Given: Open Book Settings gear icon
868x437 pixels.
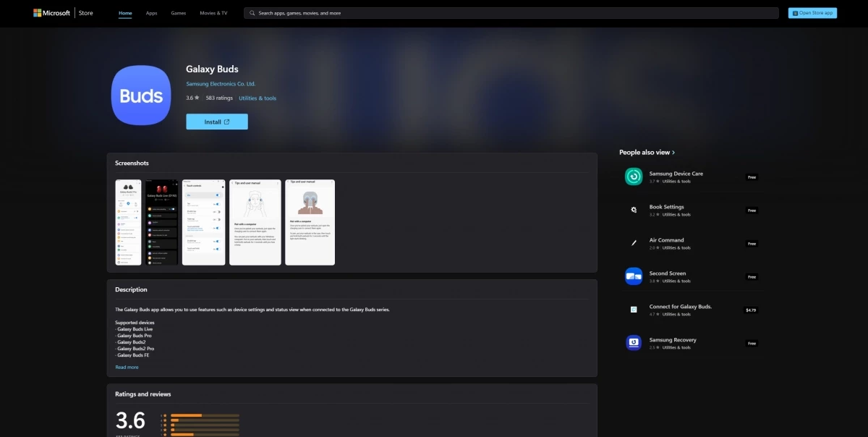Looking at the screenshot, I should [x=634, y=210].
